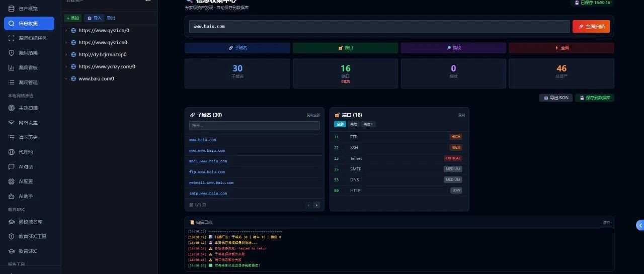644x274 pixels.
Task: Open 资产概览 in the sidebar
Action: pos(30,9)
